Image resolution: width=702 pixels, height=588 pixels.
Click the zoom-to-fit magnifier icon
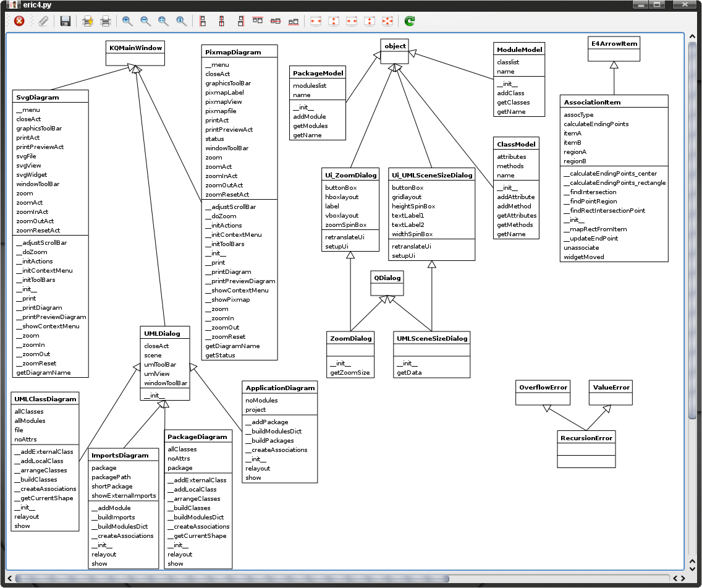(164, 21)
